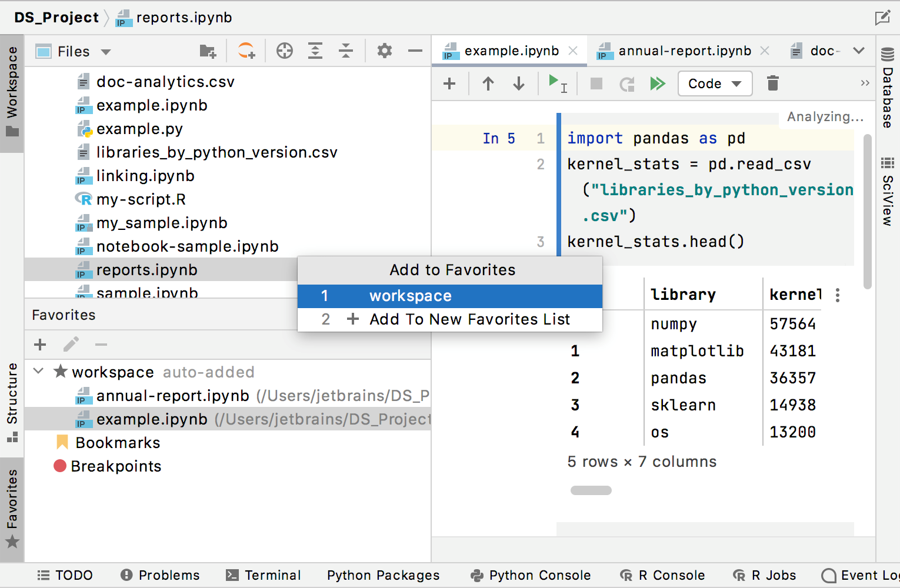Collapse the workspace favorites list

[39, 371]
